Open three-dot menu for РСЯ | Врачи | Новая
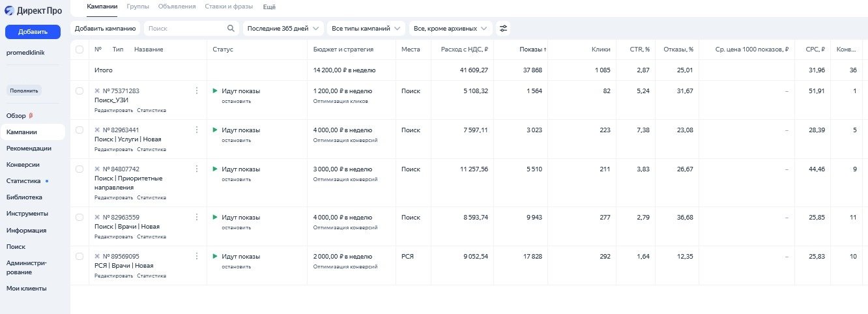 197,257
